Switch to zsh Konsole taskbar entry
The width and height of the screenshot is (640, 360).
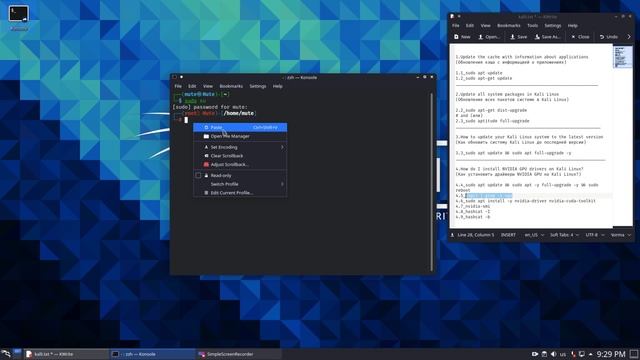[x=152, y=354]
